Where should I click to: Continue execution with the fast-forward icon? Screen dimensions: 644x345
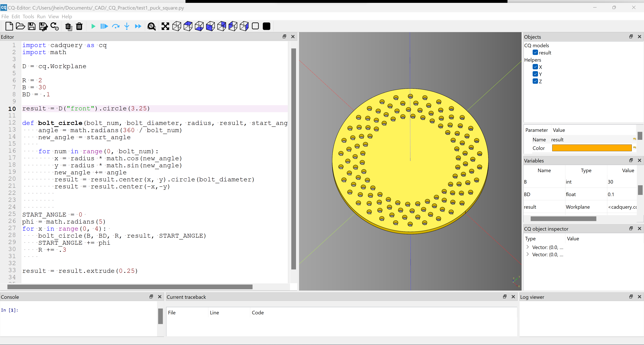click(138, 26)
